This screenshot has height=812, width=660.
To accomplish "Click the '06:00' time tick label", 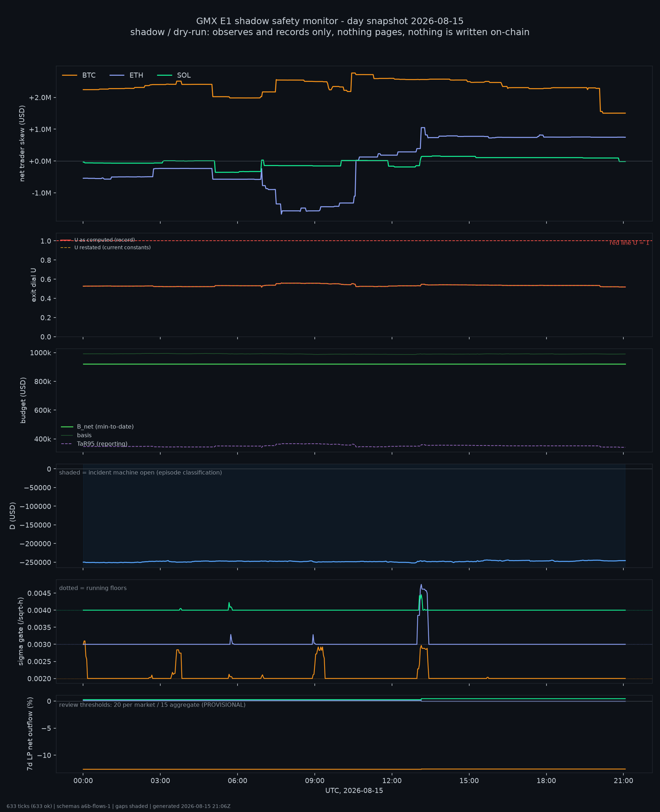I will click(238, 781).
